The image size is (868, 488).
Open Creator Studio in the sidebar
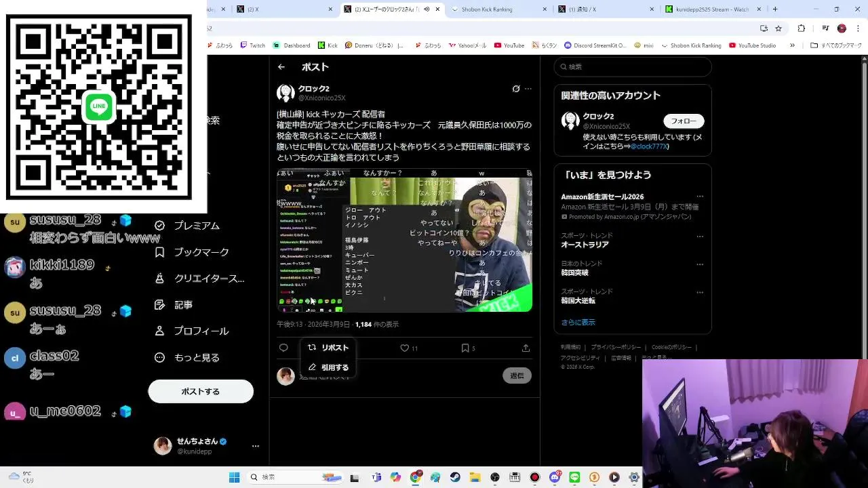[x=199, y=279]
